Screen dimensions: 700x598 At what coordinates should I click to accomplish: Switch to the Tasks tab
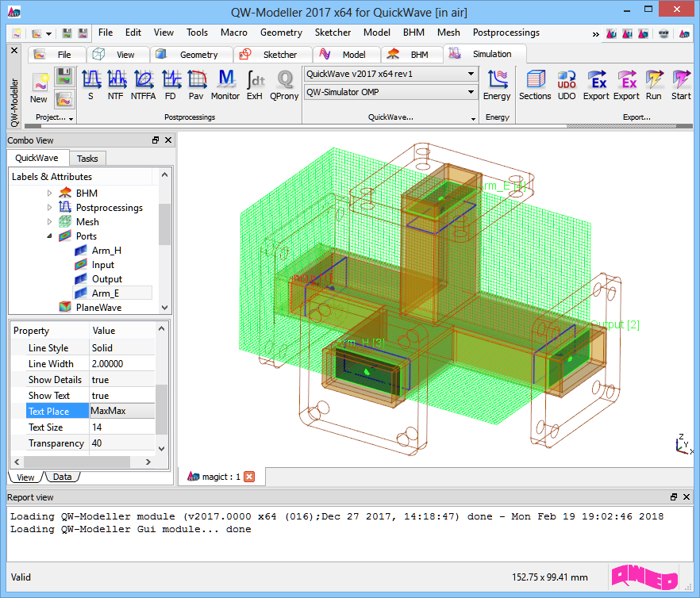click(87, 158)
